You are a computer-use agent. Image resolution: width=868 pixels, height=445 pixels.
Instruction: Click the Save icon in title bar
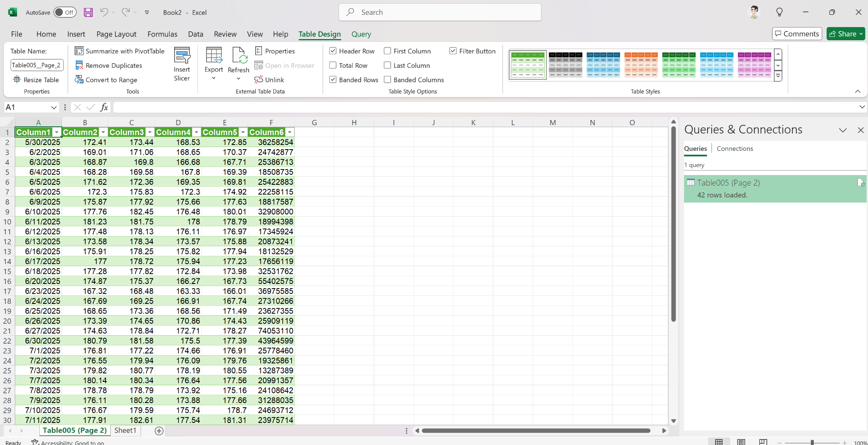[x=88, y=12]
